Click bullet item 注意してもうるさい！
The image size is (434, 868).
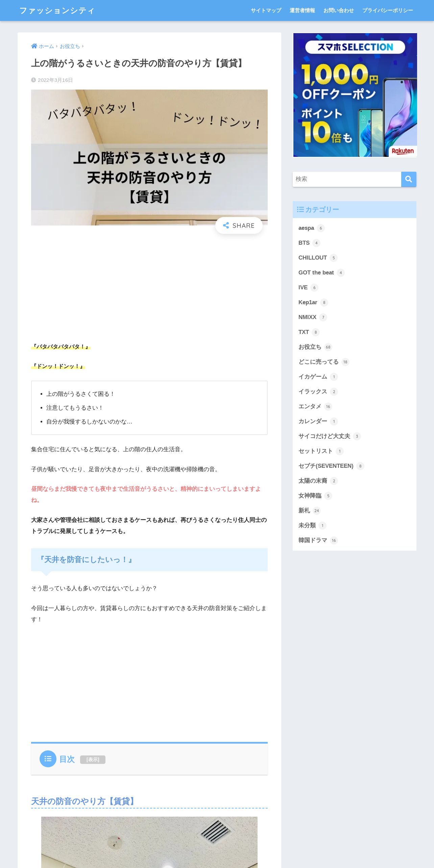75,408
